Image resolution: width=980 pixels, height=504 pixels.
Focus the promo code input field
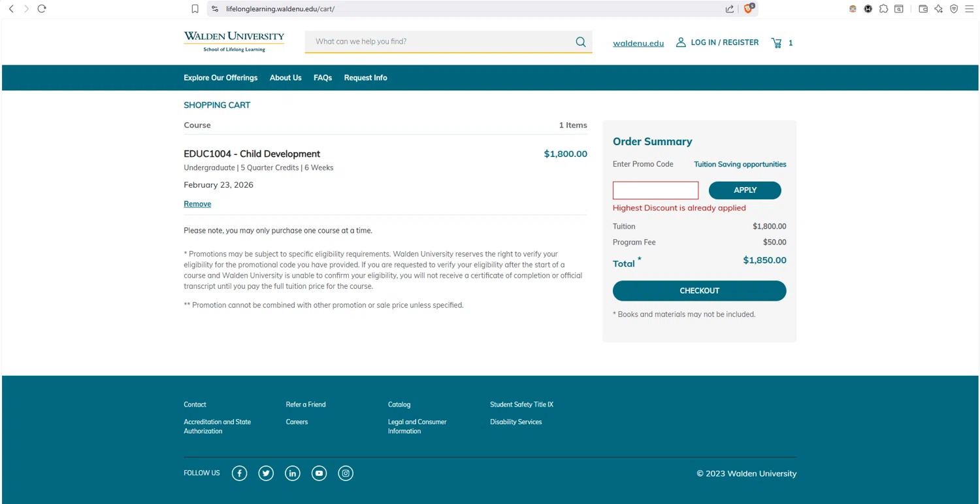click(x=655, y=190)
